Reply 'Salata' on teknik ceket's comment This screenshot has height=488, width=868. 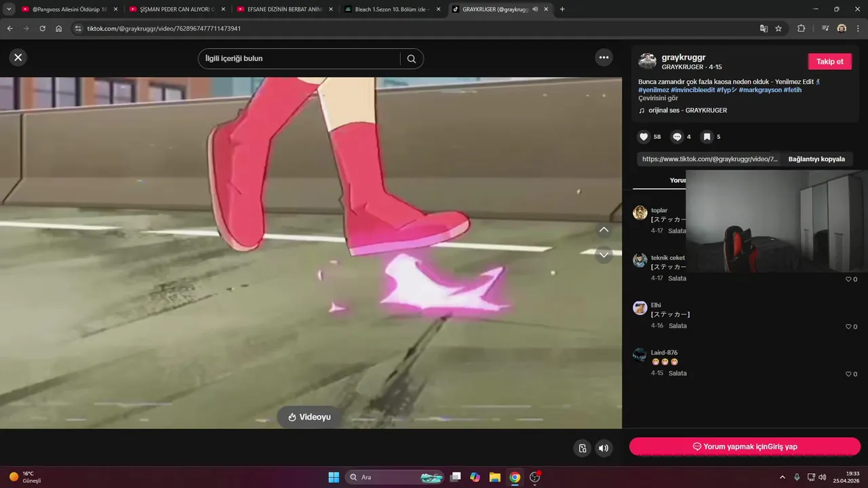click(677, 279)
